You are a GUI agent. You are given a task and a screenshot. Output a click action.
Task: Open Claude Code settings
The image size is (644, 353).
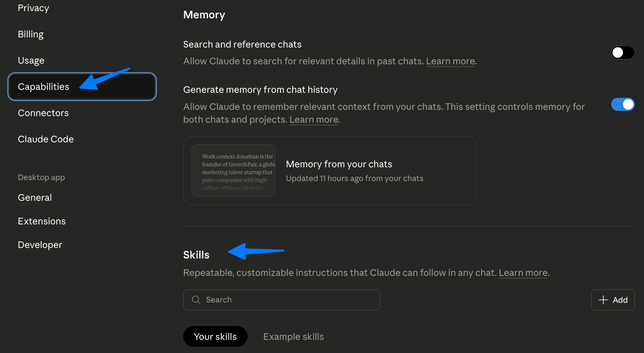click(46, 139)
